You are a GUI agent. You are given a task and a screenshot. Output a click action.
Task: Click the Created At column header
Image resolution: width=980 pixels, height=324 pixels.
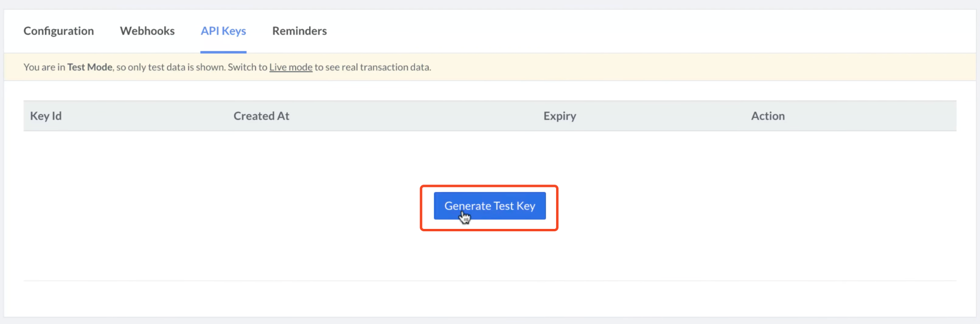point(261,116)
